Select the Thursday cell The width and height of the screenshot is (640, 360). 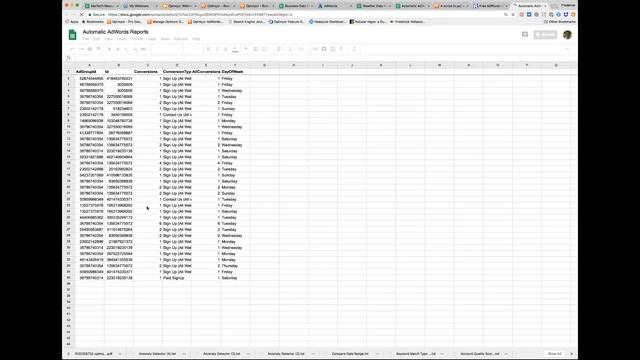[x=235, y=266]
